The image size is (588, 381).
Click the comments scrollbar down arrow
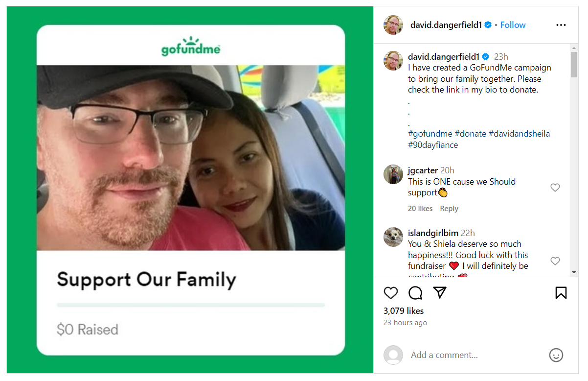(x=574, y=272)
